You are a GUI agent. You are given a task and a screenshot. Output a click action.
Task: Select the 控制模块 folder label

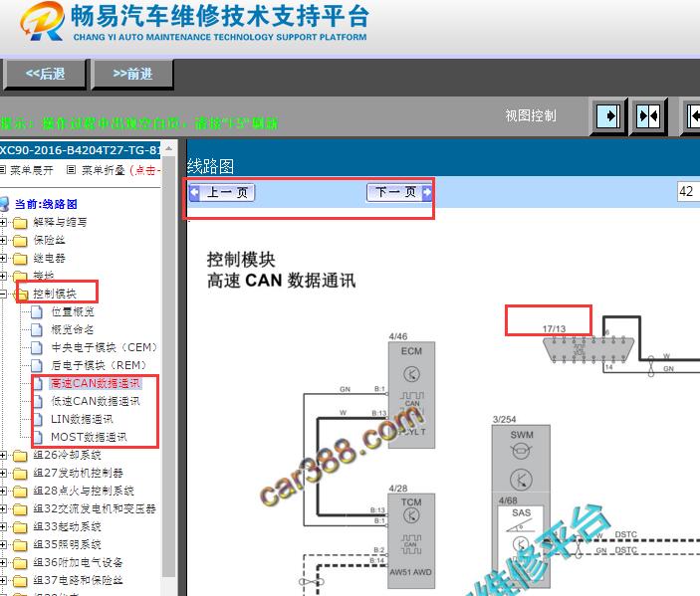55,294
